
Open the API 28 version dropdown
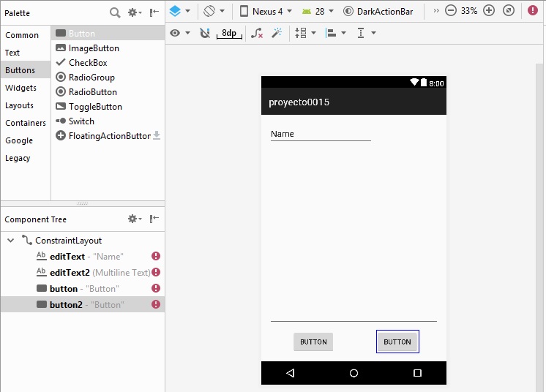point(317,12)
